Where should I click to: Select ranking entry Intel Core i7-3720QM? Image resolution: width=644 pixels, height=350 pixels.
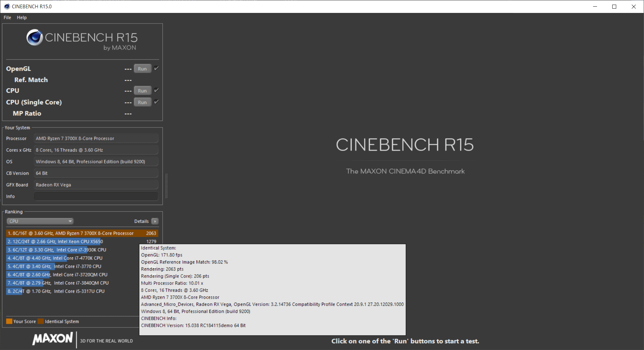point(73,275)
